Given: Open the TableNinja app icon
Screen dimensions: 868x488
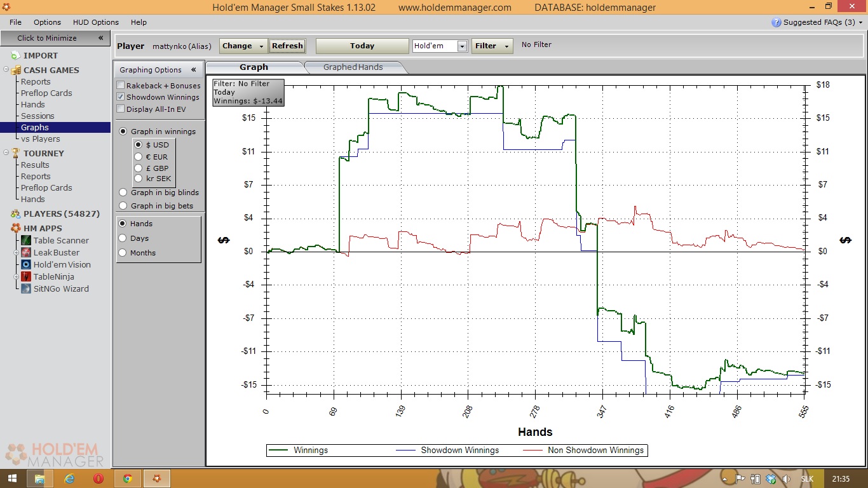Looking at the screenshot, I should click(26, 276).
